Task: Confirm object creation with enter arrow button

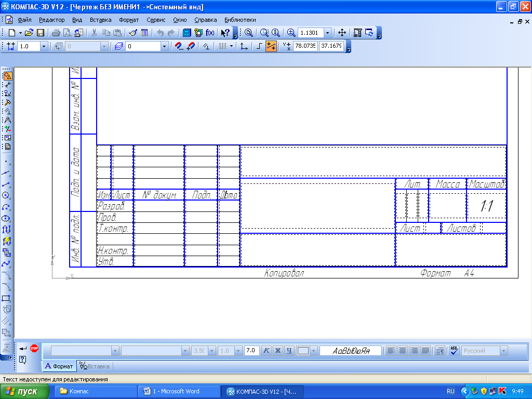Action: [23, 348]
